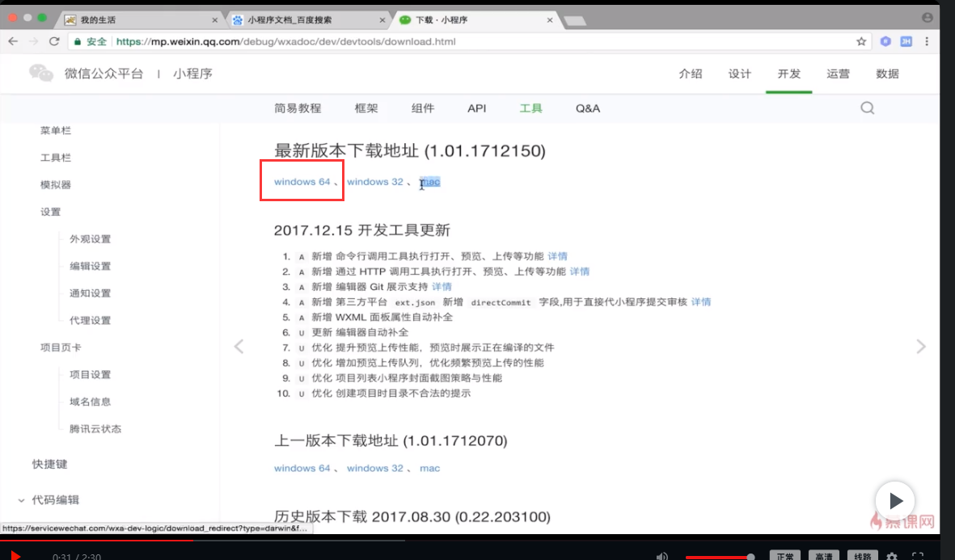Click the large round play button

point(894,501)
